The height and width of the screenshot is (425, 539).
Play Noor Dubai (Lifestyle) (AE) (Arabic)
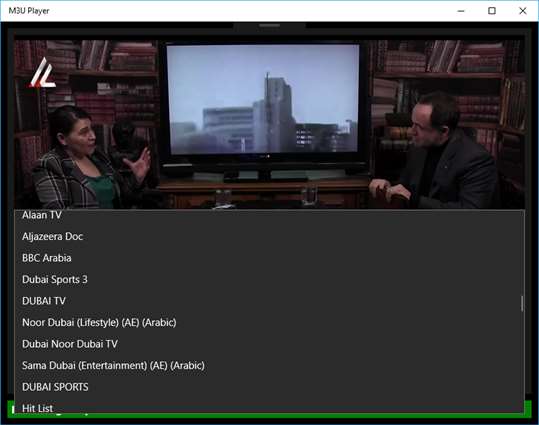270,323
